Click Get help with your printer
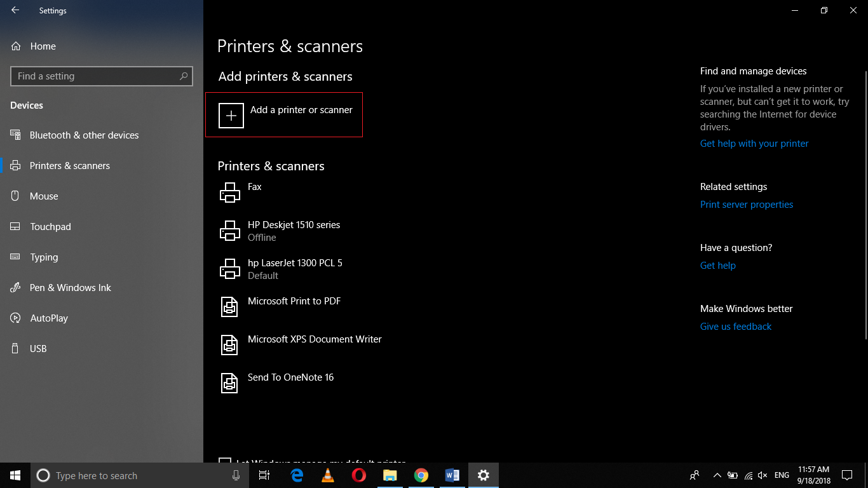Image resolution: width=868 pixels, height=488 pixels. click(x=754, y=143)
